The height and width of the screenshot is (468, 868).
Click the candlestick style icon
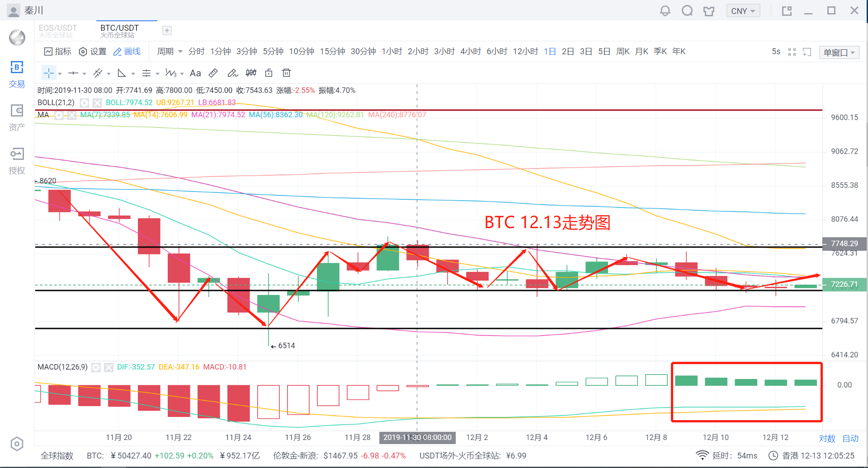pos(251,73)
